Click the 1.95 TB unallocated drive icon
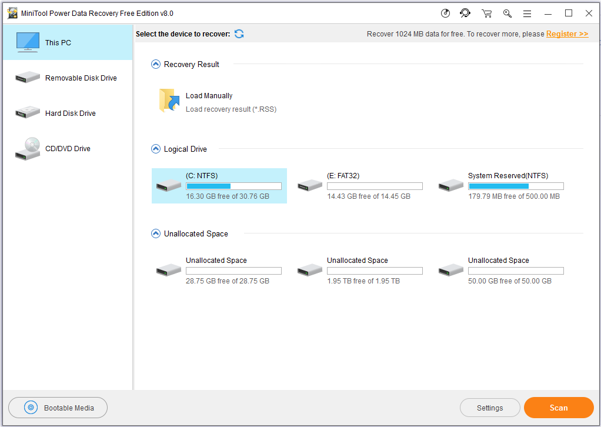The image size is (603, 428). click(x=310, y=270)
